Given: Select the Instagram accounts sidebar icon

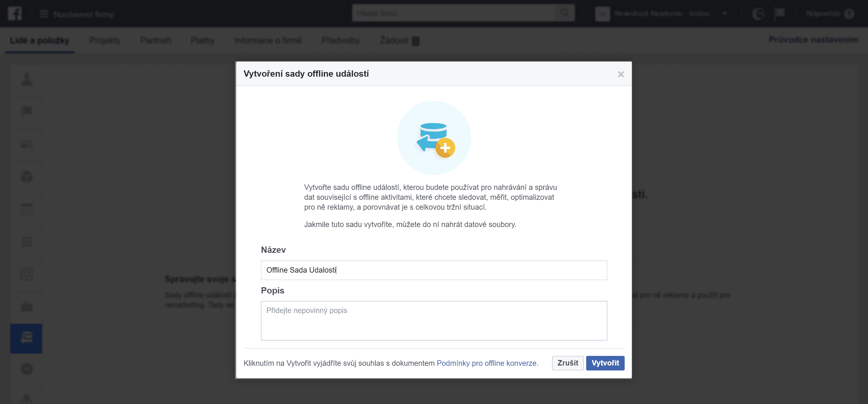Looking at the screenshot, I should click(x=27, y=274).
